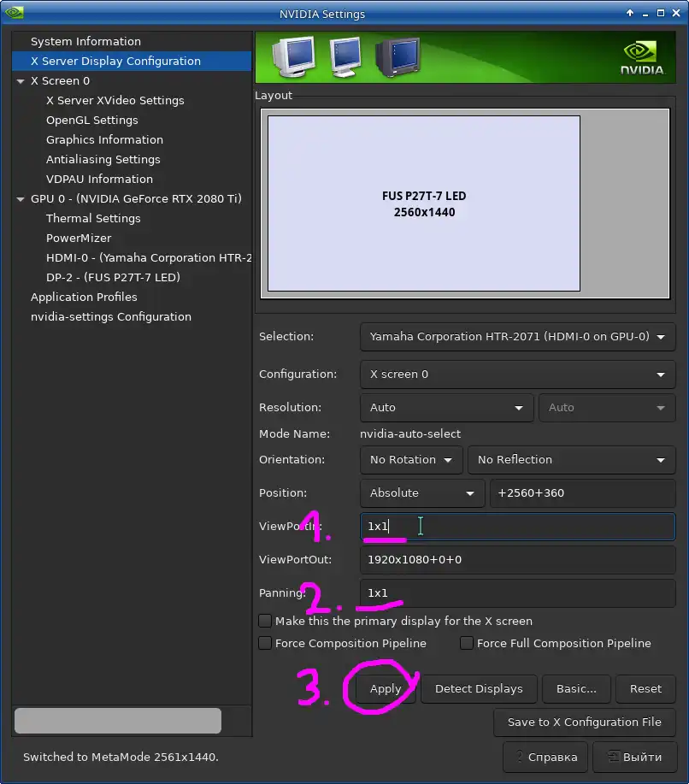
Task: Open OpenGL Settings page
Action: [92, 120]
